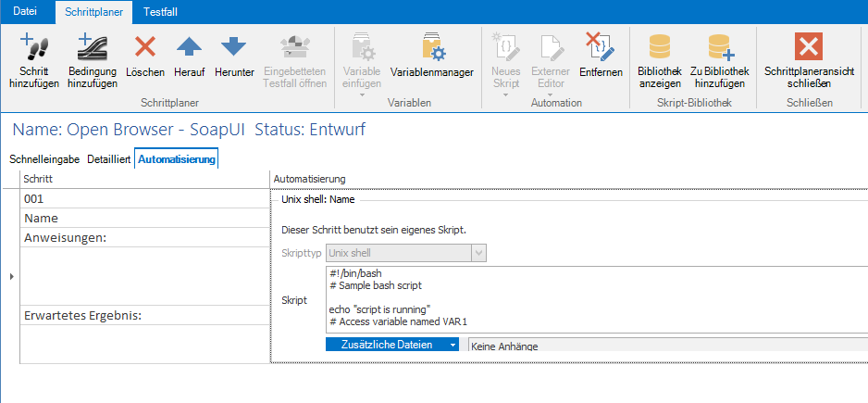Click the Bedingung hinzufügen icon
This screenshot has height=403, width=868.
(93, 48)
